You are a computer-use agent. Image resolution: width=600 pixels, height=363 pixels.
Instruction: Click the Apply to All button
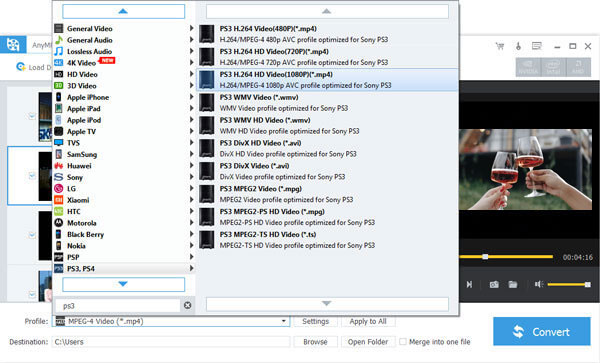[x=368, y=321]
